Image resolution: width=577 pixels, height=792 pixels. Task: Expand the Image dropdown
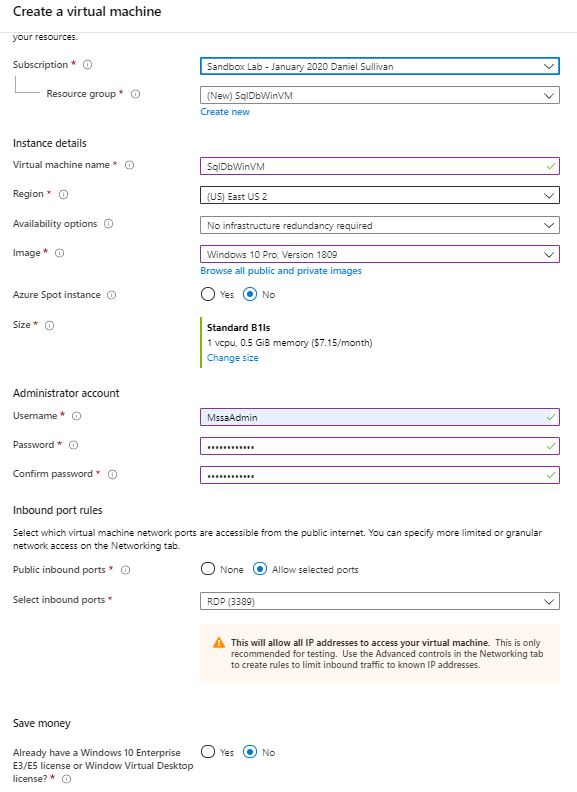point(379,254)
